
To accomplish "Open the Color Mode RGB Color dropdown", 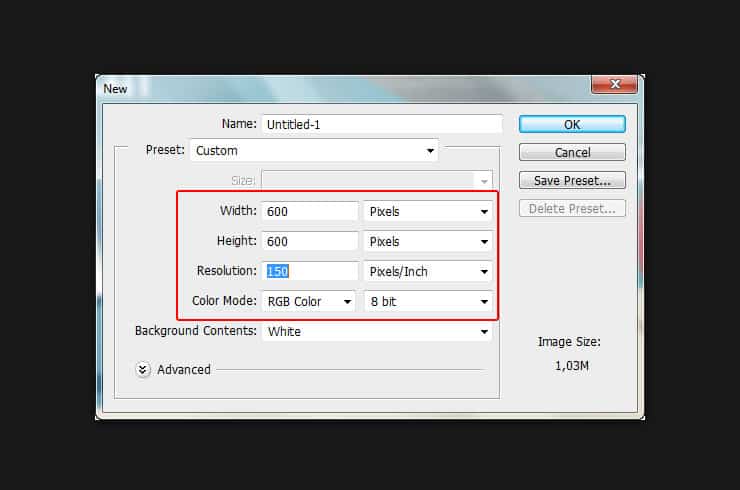I will (x=308, y=301).
